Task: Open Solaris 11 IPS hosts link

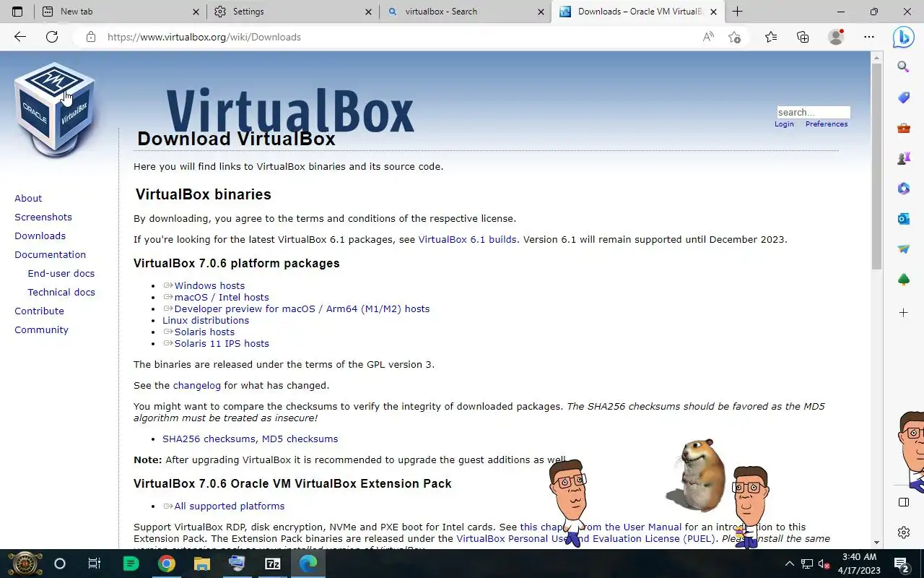Action: (x=222, y=343)
